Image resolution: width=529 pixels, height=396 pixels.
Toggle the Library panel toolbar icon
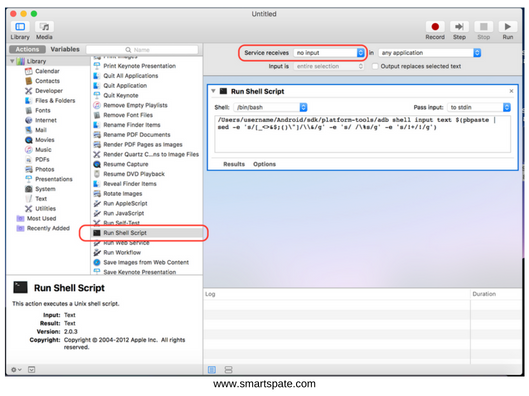click(x=20, y=27)
